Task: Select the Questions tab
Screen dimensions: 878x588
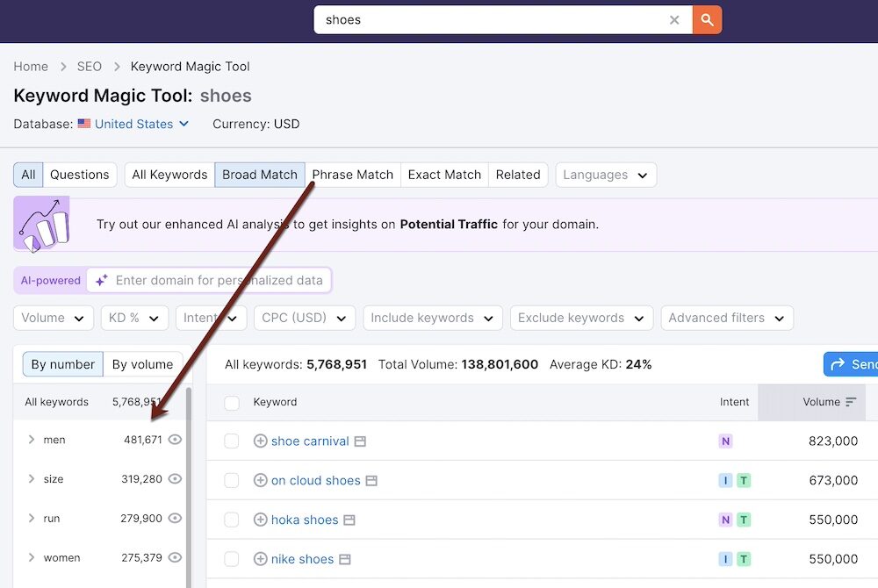Action: [79, 175]
